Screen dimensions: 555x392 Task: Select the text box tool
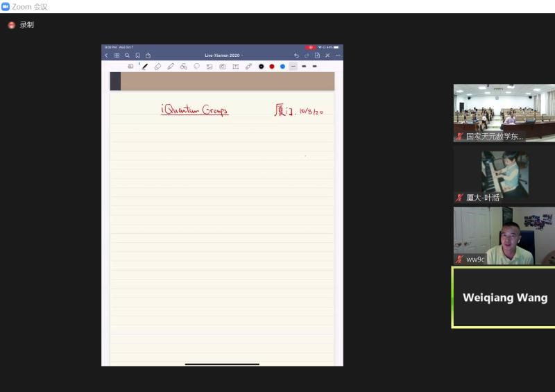point(235,67)
